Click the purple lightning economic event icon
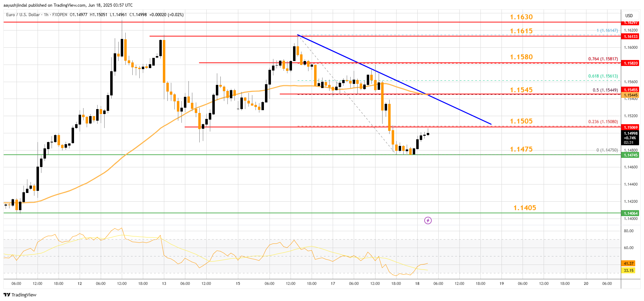Screen dimensions: 644x301 point(428,220)
